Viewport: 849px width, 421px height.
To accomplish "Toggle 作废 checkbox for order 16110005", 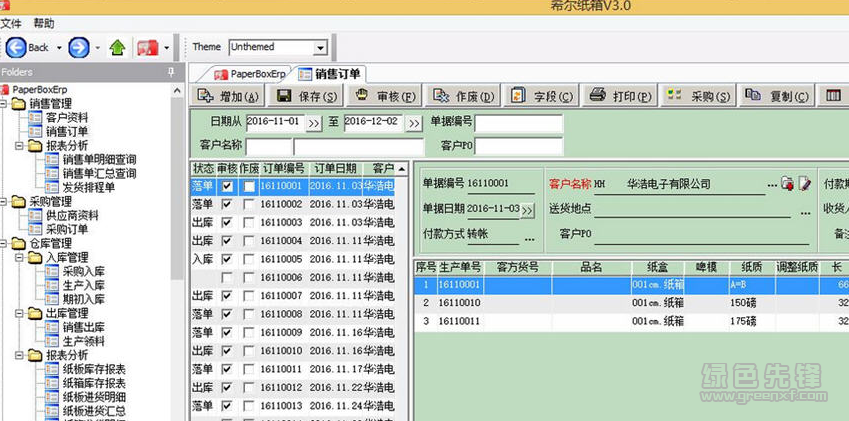I will click(x=249, y=260).
